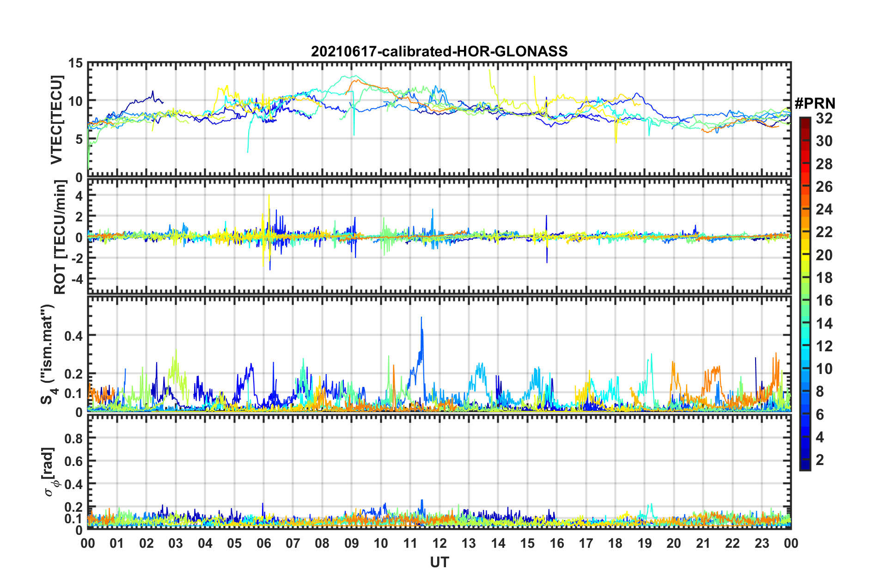Click colorbar tick label "32"

(824, 118)
